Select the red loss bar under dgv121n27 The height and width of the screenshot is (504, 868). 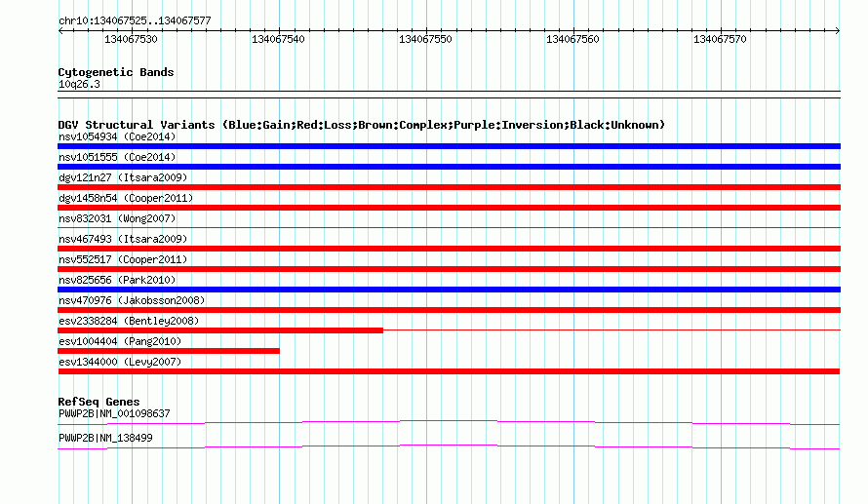point(449,187)
